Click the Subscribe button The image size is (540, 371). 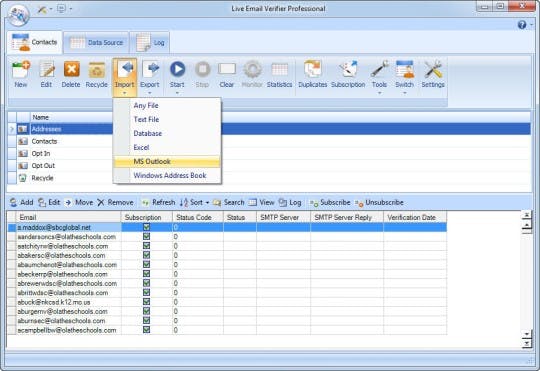(x=330, y=203)
